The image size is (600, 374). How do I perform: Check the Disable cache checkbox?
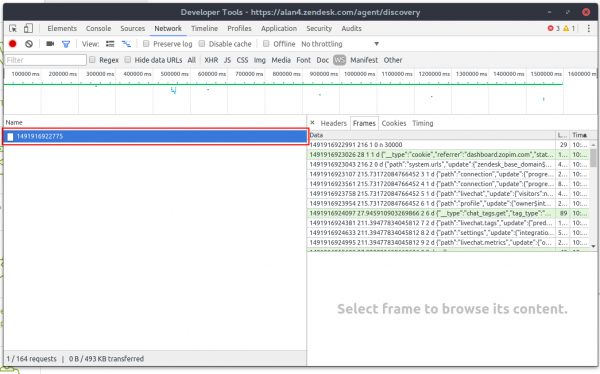[x=202, y=44]
